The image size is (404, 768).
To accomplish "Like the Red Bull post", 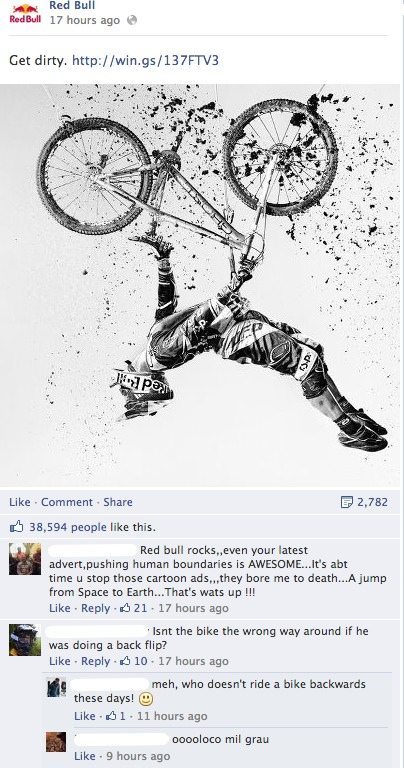I will (x=20, y=502).
